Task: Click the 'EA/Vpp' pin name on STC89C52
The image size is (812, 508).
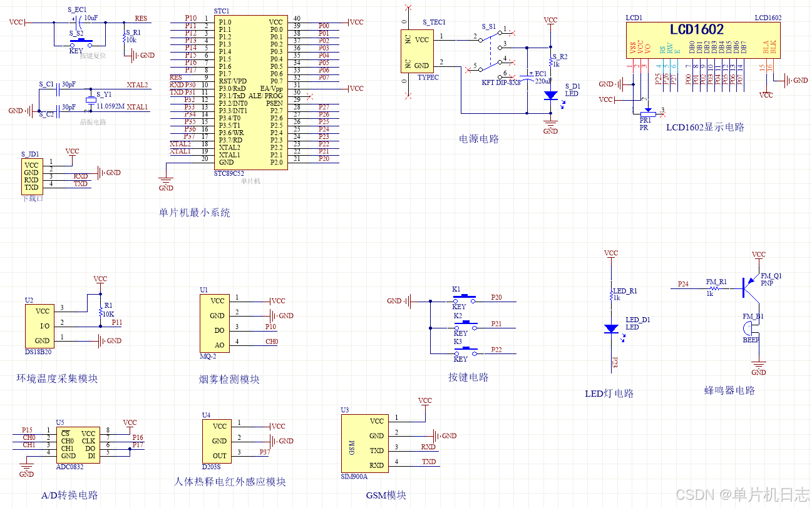Action: (272, 88)
